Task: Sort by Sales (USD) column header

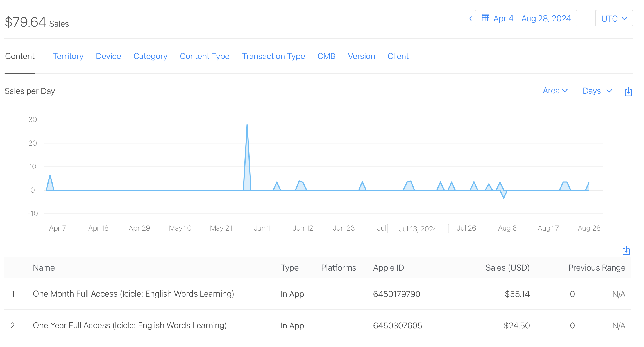Action: [x=507, y=268]
